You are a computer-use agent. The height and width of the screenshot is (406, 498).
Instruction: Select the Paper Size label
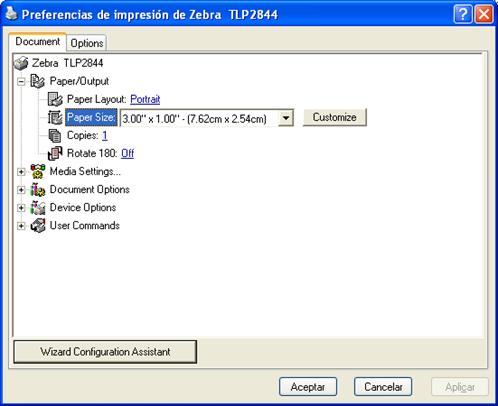click(91, 117)
